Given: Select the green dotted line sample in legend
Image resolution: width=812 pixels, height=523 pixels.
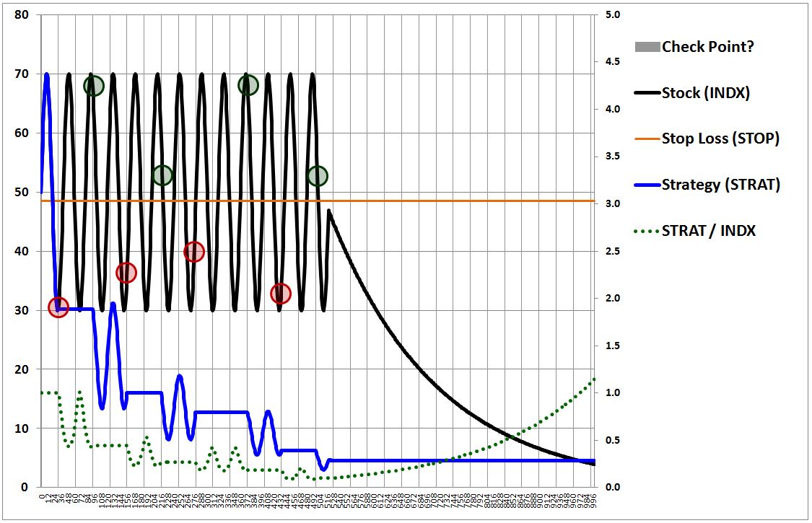Looking at the screenshot, I should 647,231.
